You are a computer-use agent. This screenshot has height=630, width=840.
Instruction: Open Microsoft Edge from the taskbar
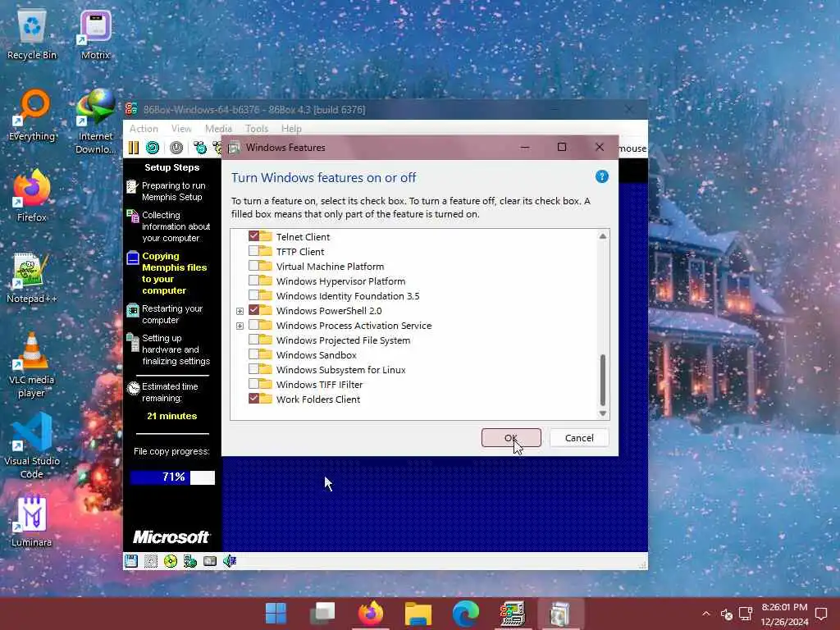466,614
